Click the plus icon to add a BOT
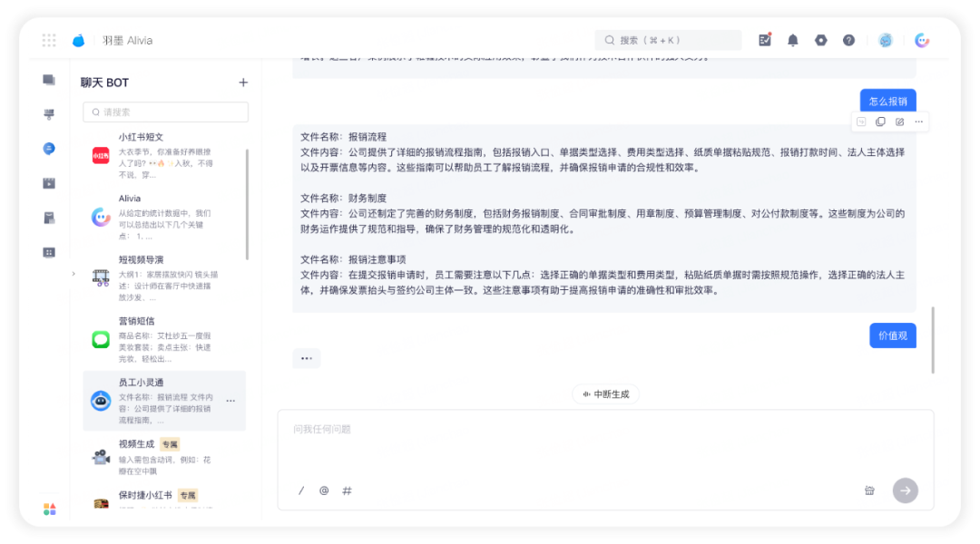The width and height of the screenshot is (980, 544). pyautogui.click(x=243, y=83)
